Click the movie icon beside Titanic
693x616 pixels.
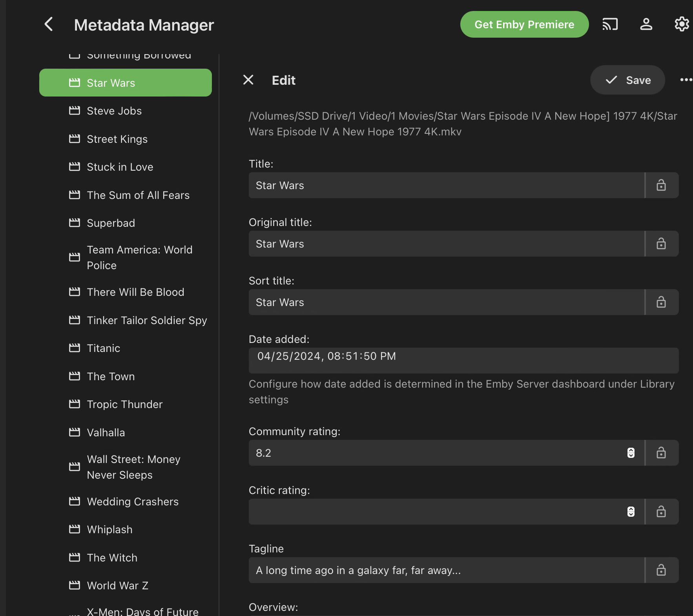click(75, 348)
